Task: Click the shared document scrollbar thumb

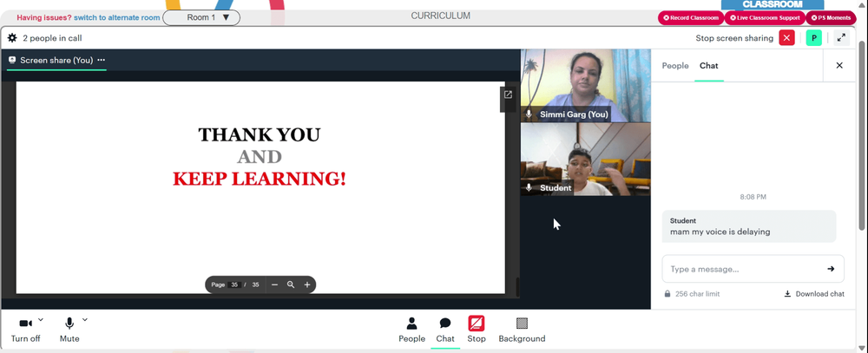Action: [517, 287]
